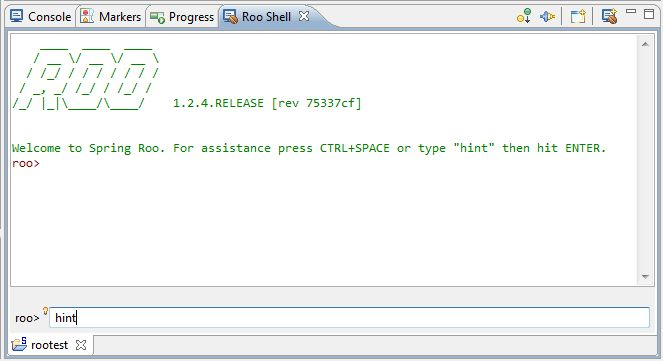Click the new window with star icon
663x361 pixels.
point(578,16)
